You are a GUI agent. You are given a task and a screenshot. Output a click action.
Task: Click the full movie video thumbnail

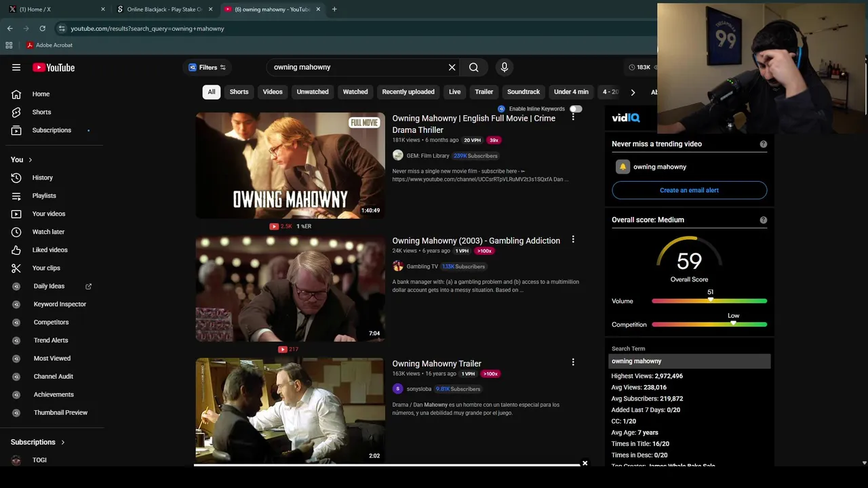(290, 165)
